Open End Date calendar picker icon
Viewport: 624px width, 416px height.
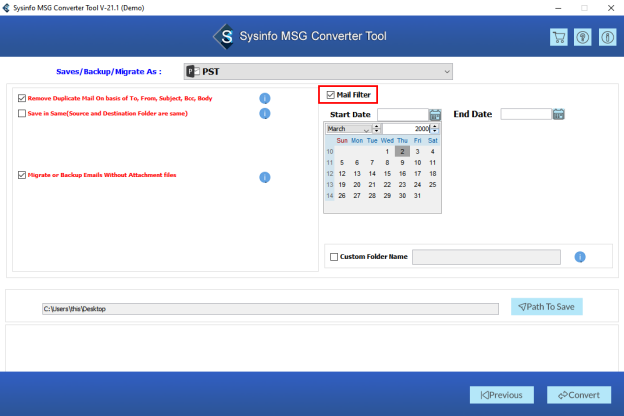click(558, 114)
